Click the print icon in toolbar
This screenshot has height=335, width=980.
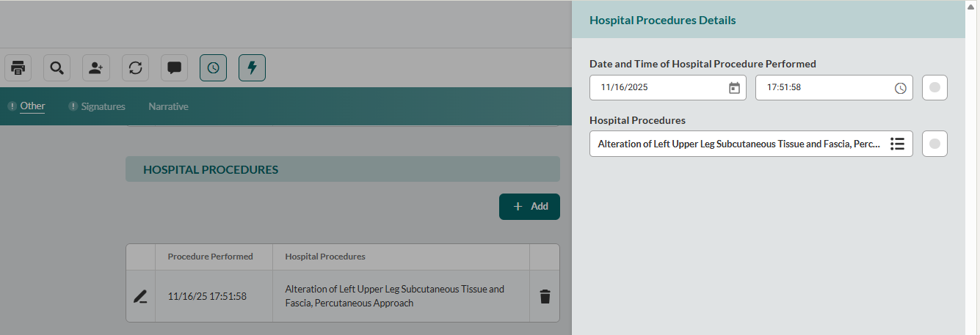pyautogui.click(x=18, y=68)
